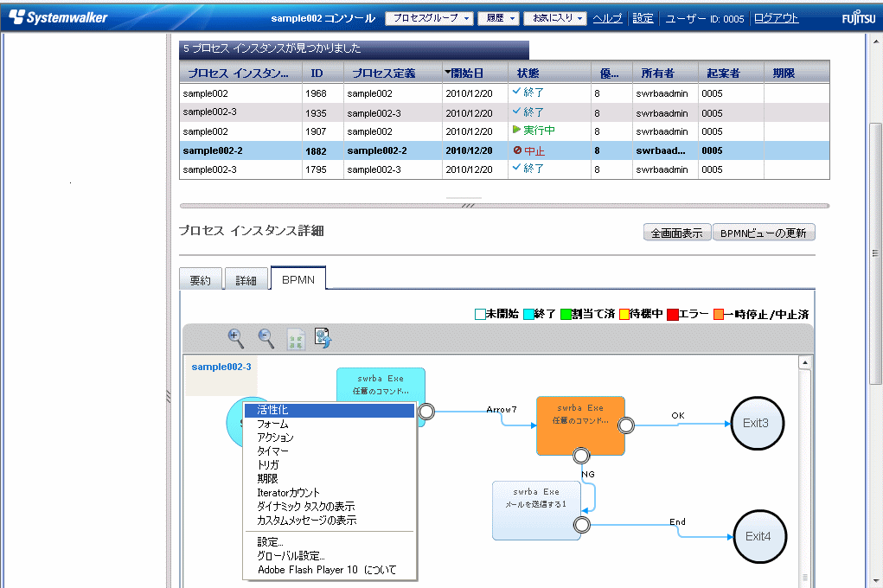This screenshot has width=883, height=588.
Task: Select the cyan swrba Exe activity node
Action: coord(381,384)
